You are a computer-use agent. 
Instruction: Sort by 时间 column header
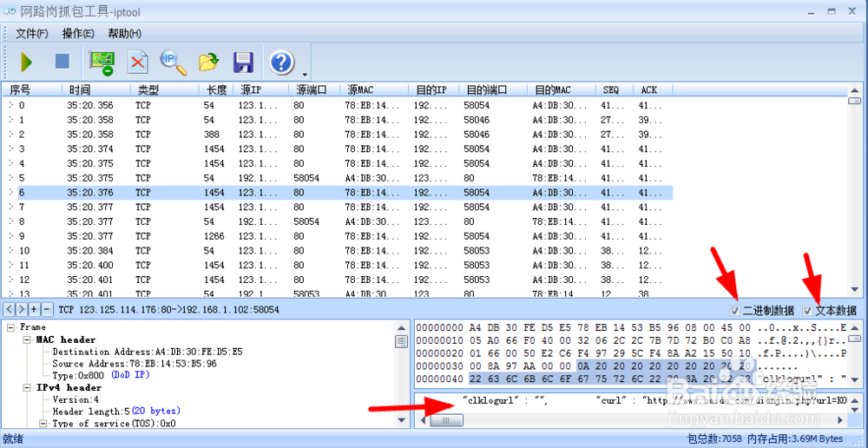(95, 89)
